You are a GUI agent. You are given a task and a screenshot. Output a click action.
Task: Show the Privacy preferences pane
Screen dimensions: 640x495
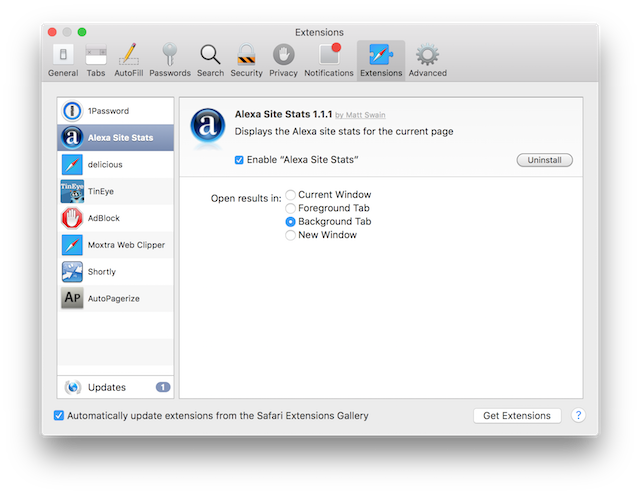pyautogui.click(x=283, y=59)
